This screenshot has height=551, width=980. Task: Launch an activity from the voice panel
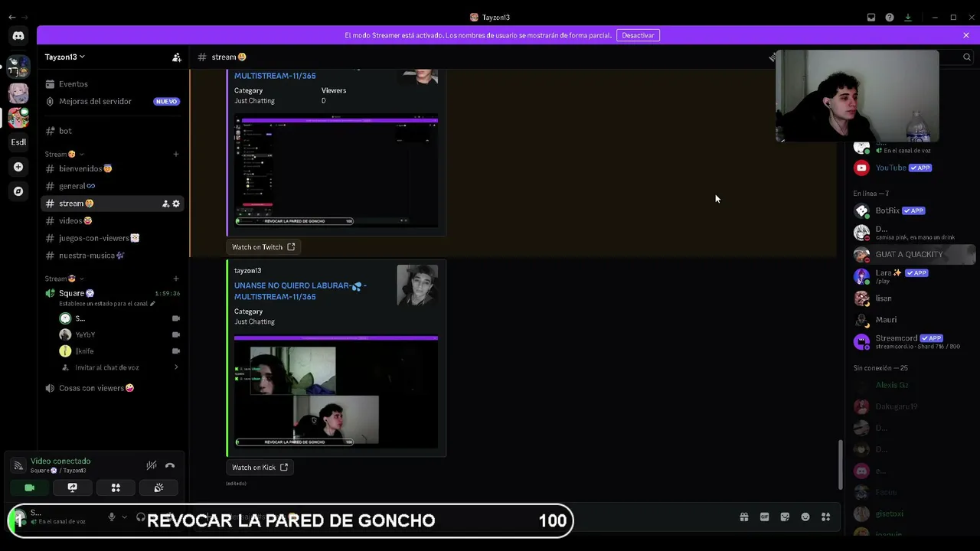coord(116,487)
